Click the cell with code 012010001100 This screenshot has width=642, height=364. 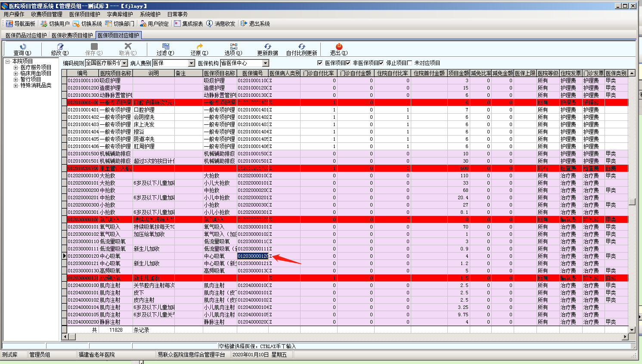[x=83, y=80]
